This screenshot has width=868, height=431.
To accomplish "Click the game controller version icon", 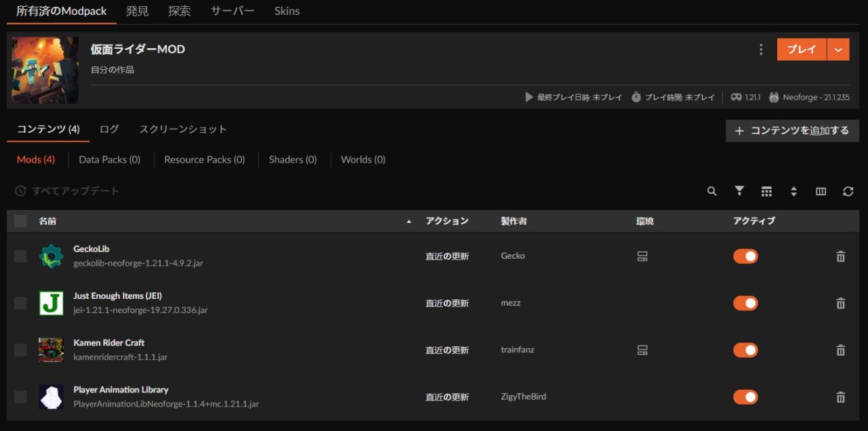I will coord(736,97).
